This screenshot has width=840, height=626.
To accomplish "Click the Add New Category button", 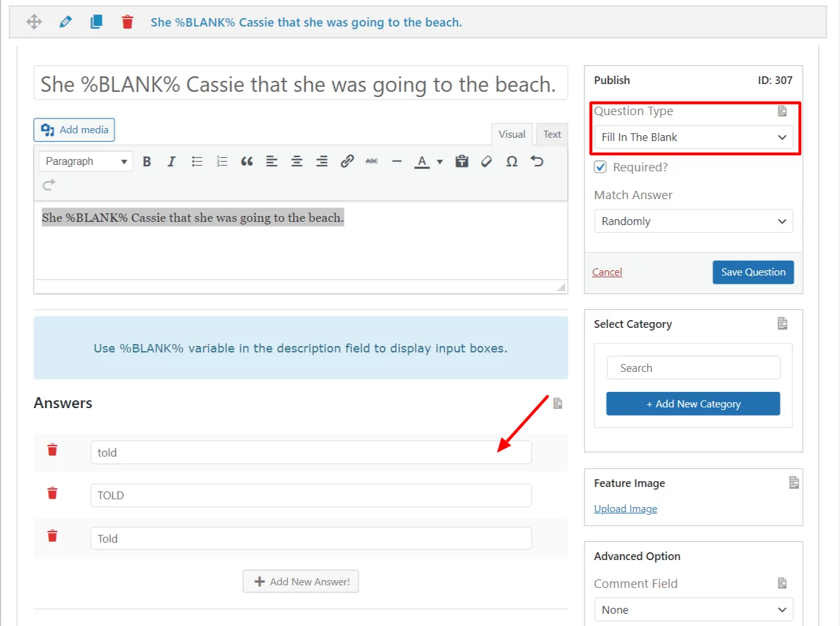I will coord(693,404).
